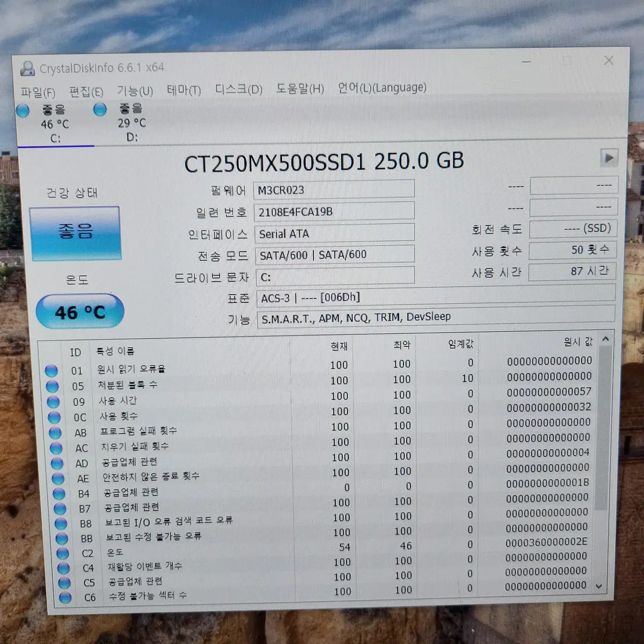Click status dot for attribute BB

[62, 538]
